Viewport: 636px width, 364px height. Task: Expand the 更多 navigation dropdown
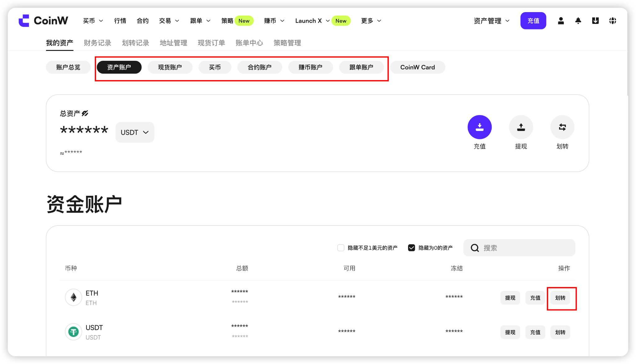371,21
